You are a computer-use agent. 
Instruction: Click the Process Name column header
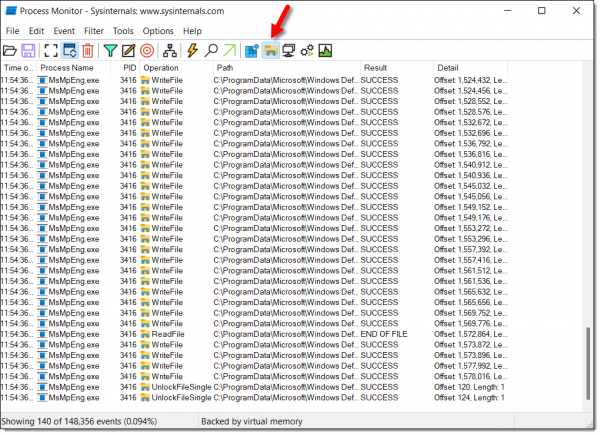coord(73,68)
